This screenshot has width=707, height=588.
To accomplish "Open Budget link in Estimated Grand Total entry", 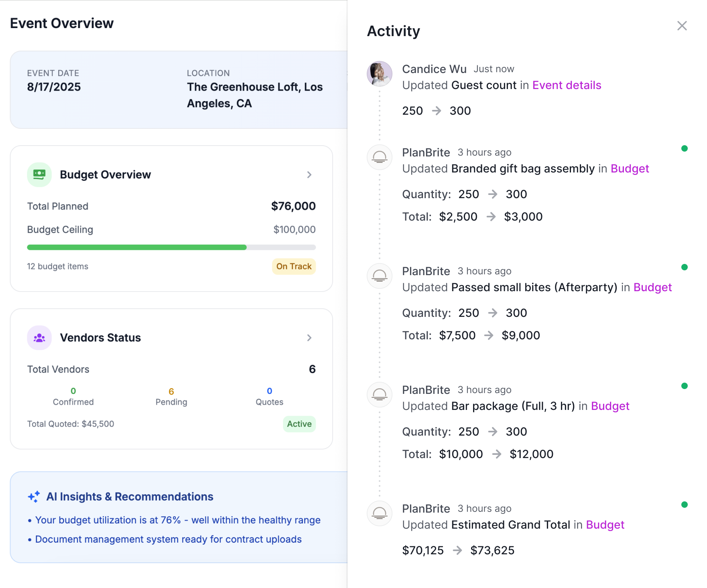I will [x=605, y=525].
